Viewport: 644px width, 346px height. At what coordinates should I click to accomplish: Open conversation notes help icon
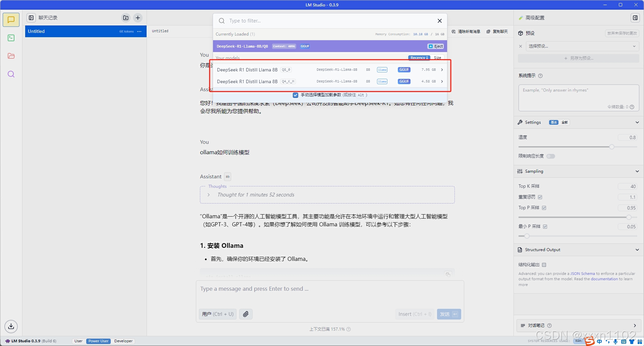tap(549, 326)
